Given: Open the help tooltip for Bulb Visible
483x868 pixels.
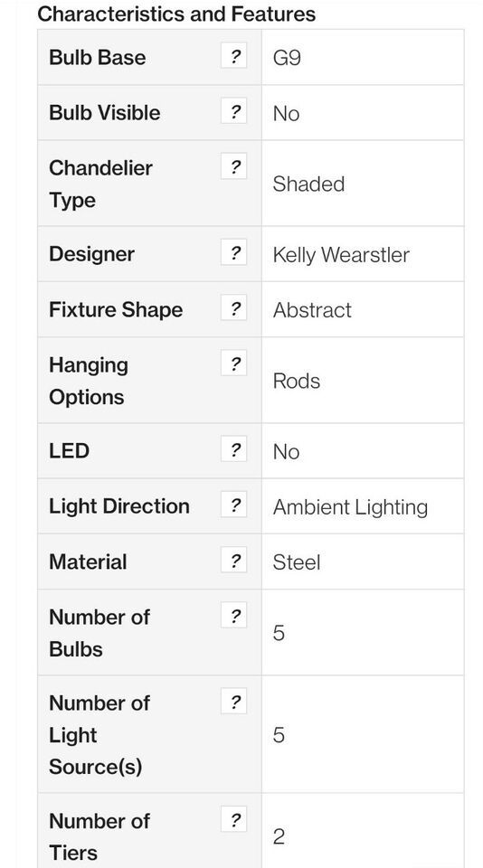Looking at the screenshot, I should (x=233, y=111).
